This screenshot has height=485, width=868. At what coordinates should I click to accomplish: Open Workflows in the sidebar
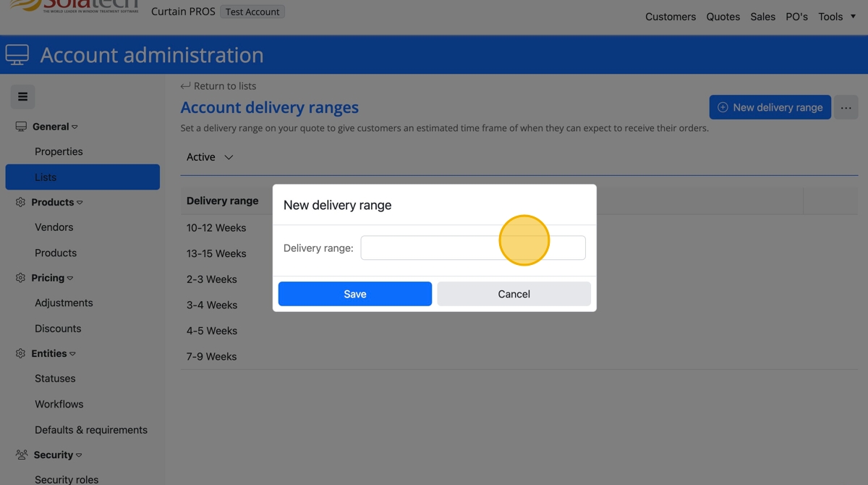pos(59,405)
